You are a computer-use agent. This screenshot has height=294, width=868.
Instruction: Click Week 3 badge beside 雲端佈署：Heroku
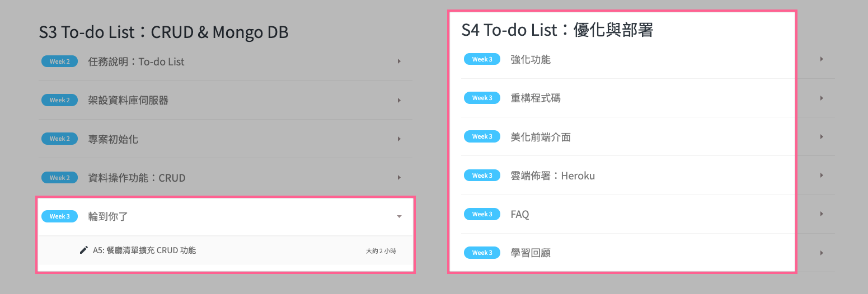click(x=482, y=176)
